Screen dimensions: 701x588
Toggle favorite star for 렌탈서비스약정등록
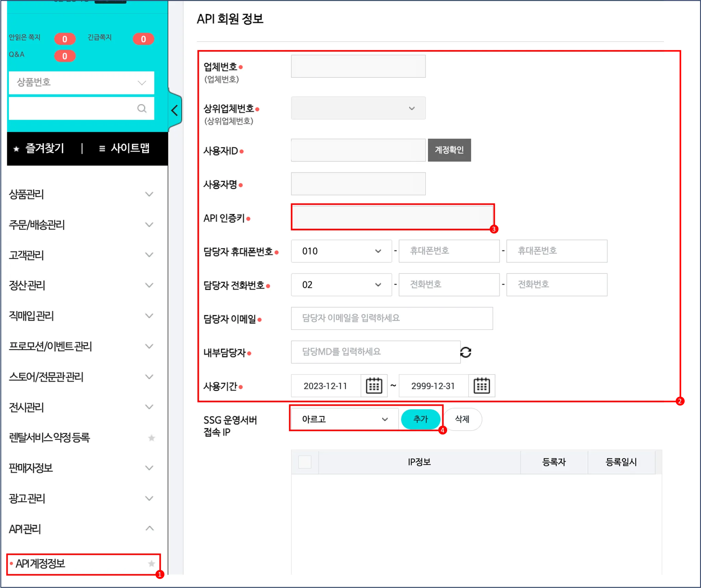point(151,438)
